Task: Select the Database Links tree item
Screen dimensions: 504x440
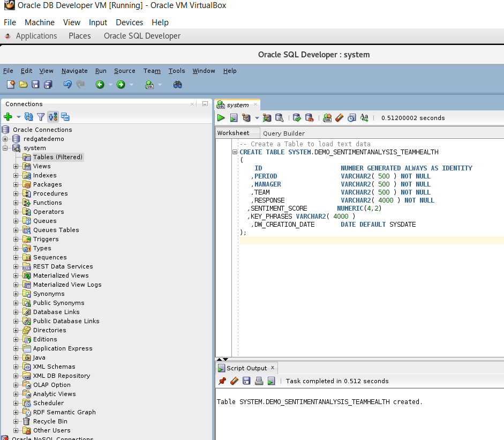Action: tap(56, 312)
